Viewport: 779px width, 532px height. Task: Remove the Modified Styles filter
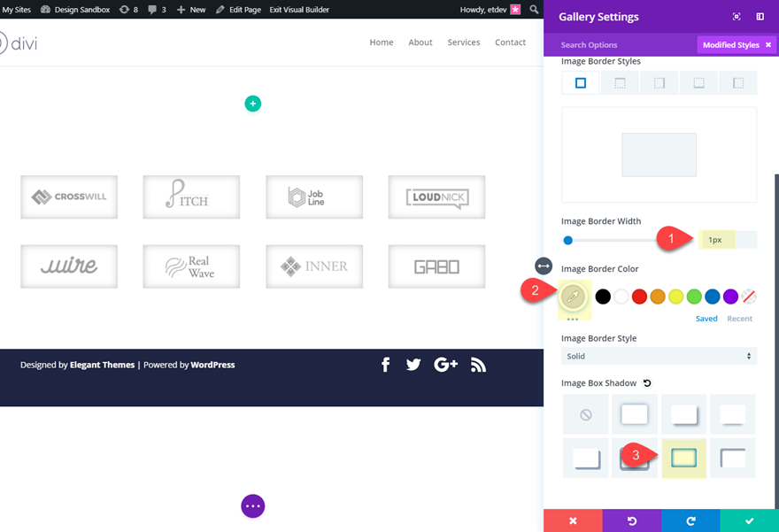click(768, 45)
